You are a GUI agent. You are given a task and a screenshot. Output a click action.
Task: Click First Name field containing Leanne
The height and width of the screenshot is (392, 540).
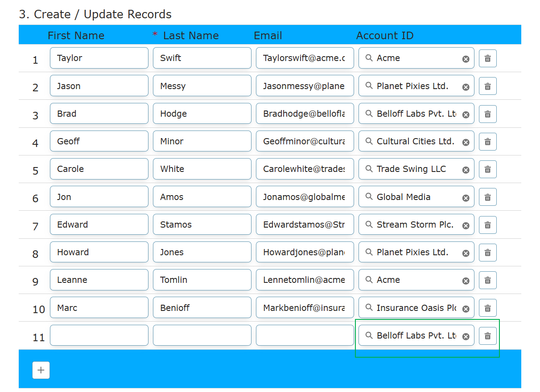[x=99, y=280]
